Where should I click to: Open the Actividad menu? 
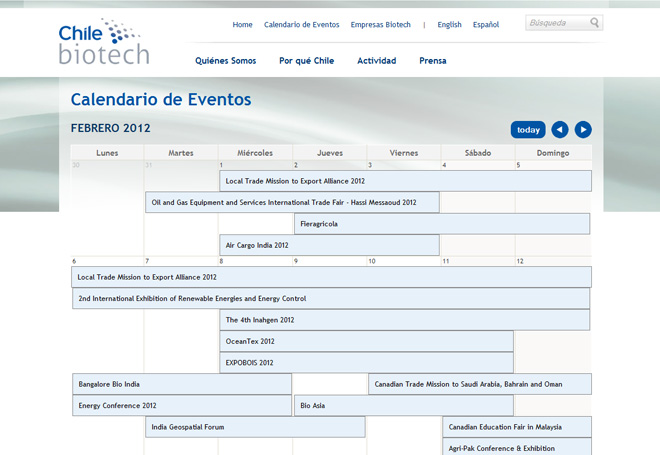tap(377, 61)
